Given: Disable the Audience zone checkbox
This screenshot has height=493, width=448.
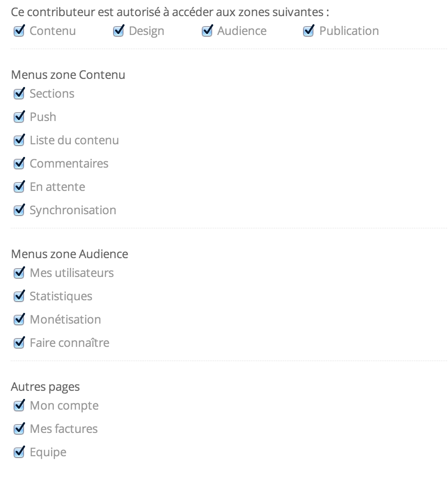Looking at the screenshot, I should [207, 31].
